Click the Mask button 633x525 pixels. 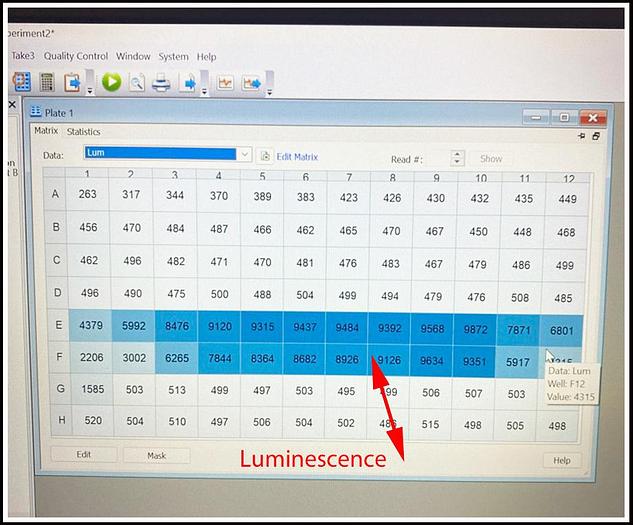click(x=156, y=455)
